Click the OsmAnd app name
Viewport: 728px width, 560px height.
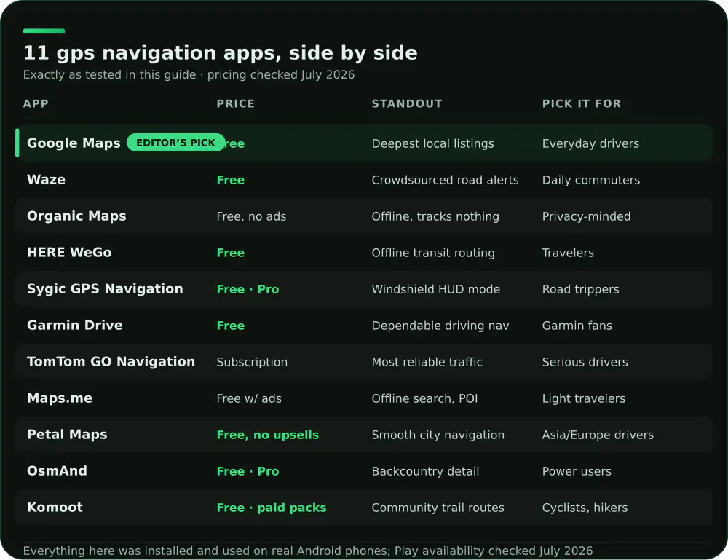(57, 471)
